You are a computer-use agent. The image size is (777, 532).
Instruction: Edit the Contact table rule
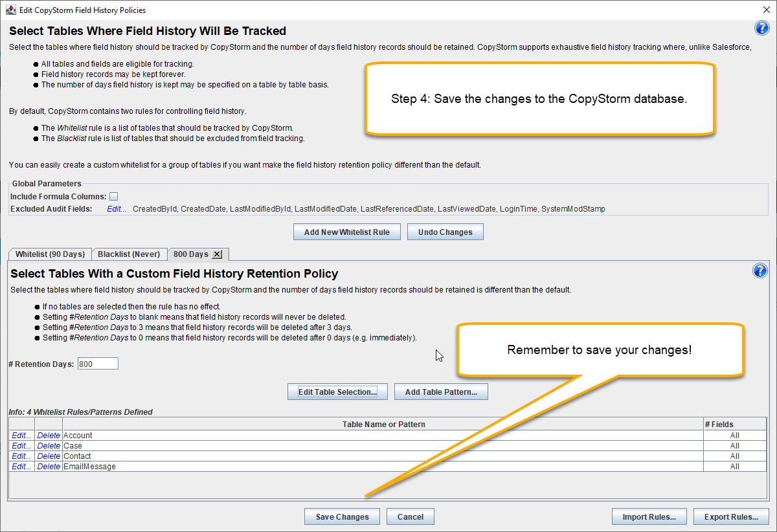(21, 456)
